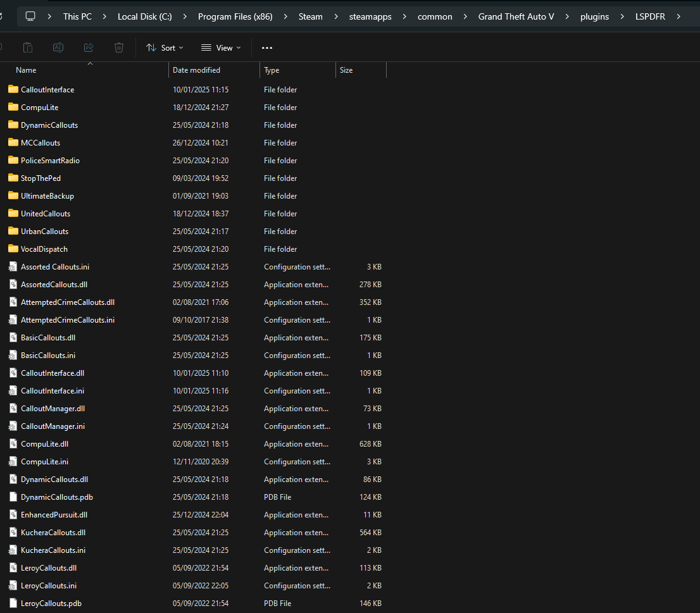700x613 pixels.
Task: Sort by Size column header
Action: coord(346,70)
